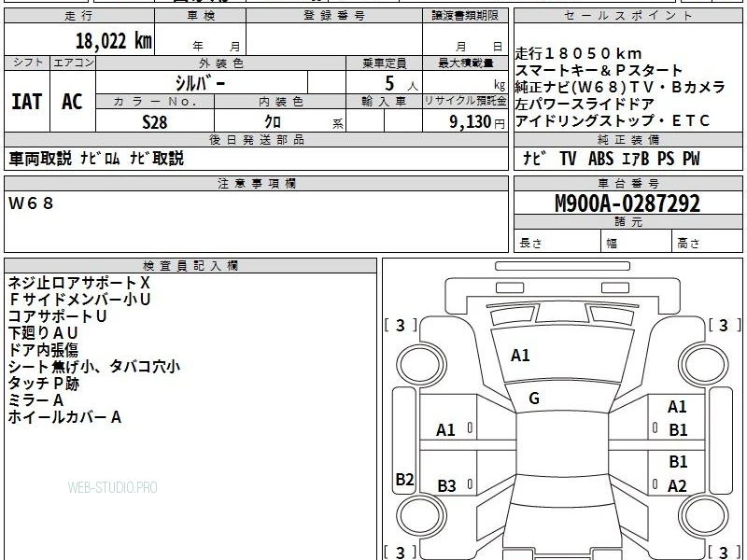Select the 走行 header cell

pyautogui.click(x=79, y=16)
